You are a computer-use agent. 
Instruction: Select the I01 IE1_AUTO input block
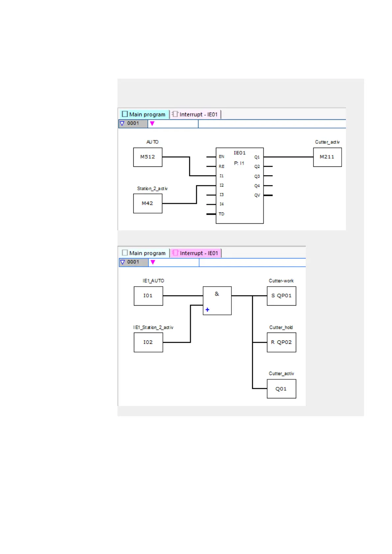click(148, 296)
